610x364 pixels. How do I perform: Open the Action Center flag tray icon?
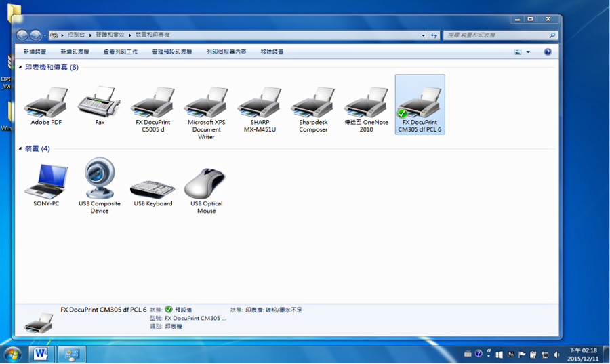click(522, 355)
